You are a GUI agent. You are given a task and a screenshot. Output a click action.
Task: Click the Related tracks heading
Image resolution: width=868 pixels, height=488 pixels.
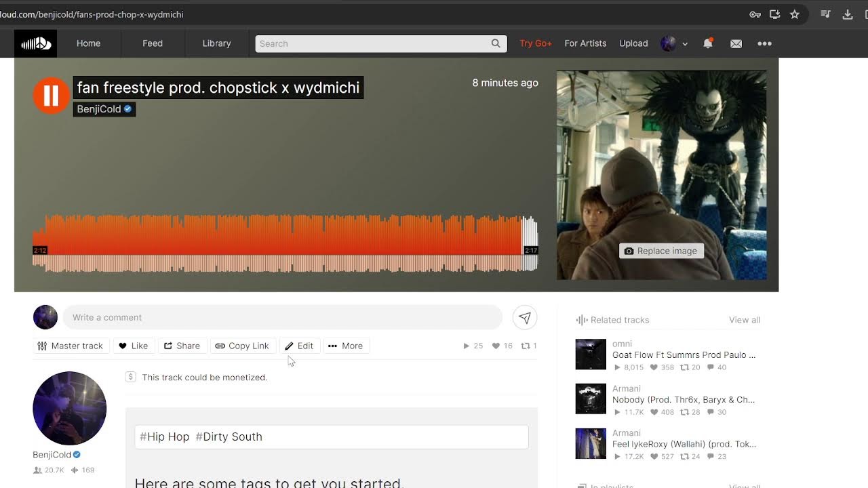point(620,320)
